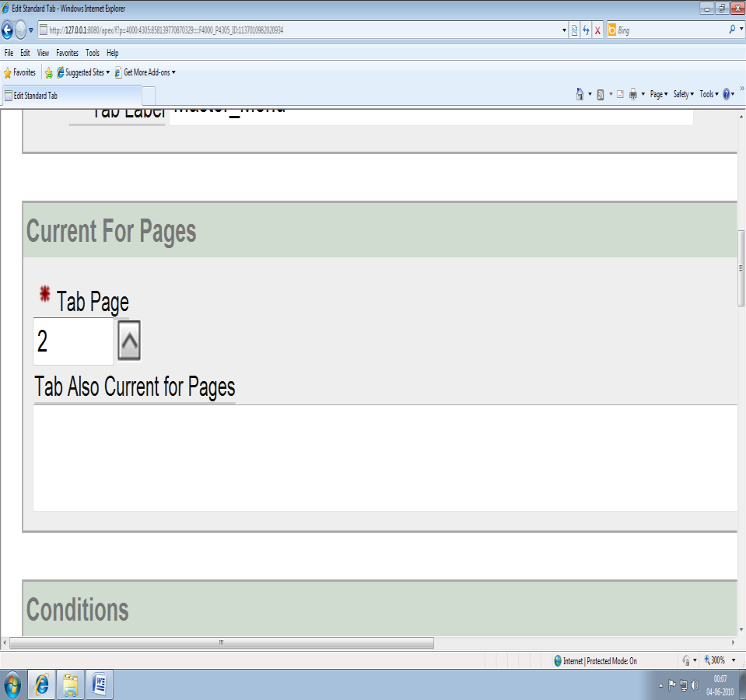Click the Add to Favorites Bar icon

point(49,72)
